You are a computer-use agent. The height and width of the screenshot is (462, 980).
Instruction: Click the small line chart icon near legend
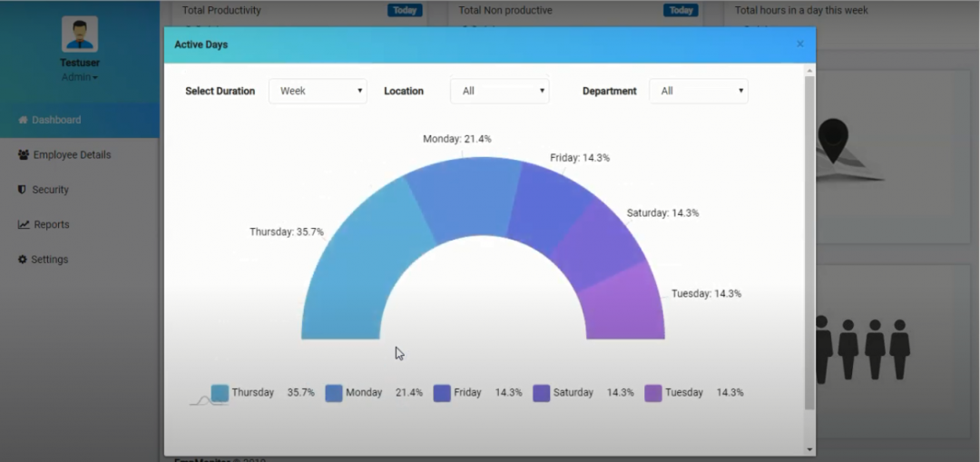tap(208, 399)
